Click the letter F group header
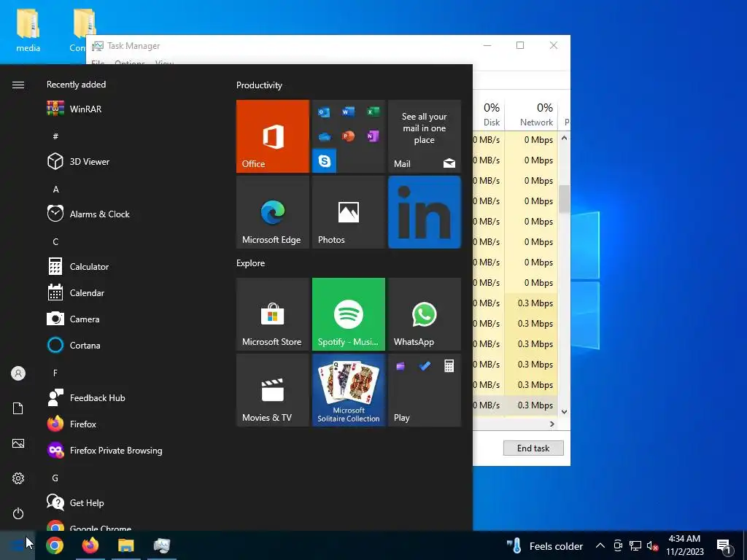This screenshot has height=560, width=747. [x=55, y=373]
